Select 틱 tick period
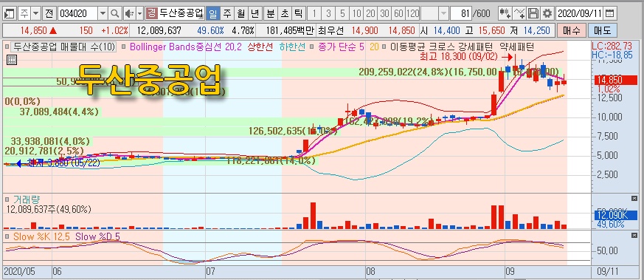Screen dimensions: 644x280 (x=298, y=13)
